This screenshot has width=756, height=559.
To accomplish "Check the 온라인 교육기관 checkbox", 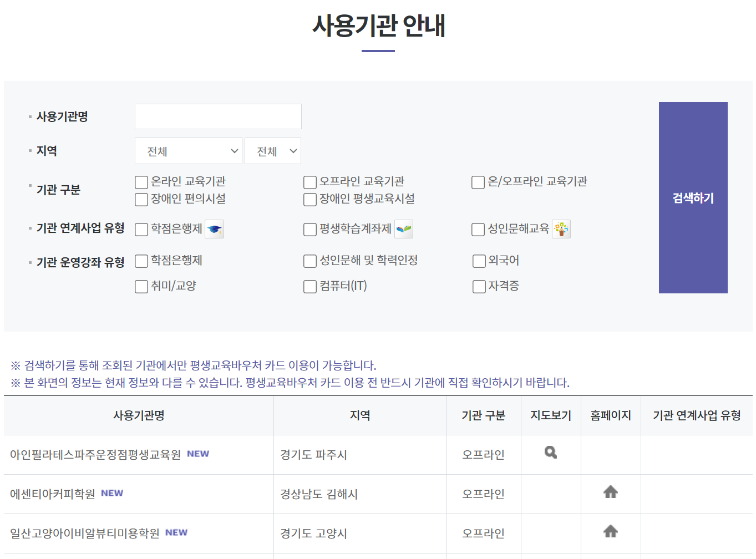I will 141,182.
